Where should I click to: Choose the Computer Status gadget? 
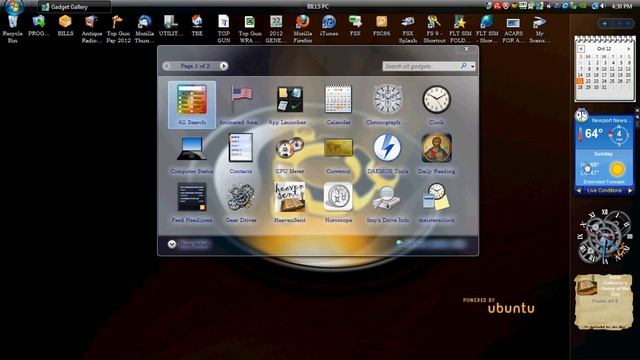[192, 153]
